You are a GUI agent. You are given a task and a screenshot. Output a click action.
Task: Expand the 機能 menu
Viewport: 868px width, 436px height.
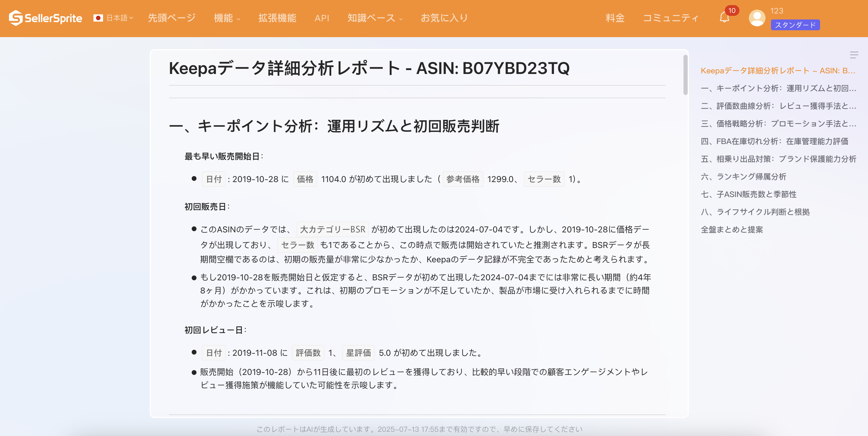[227, 18]
